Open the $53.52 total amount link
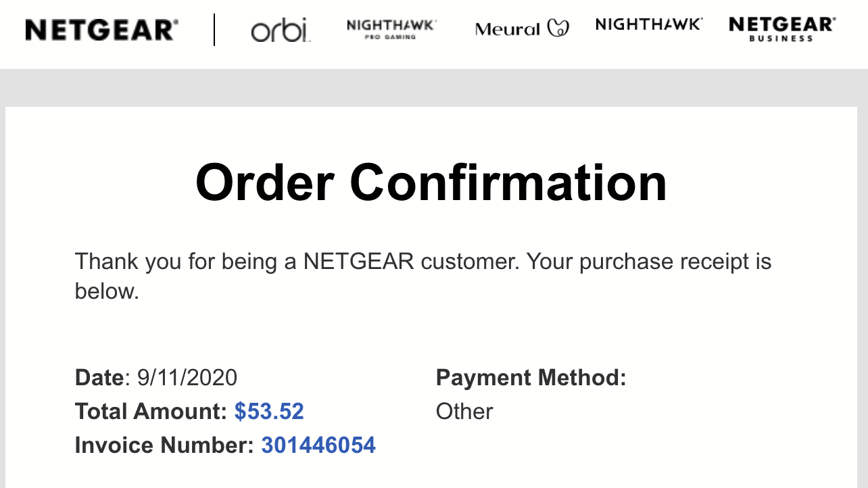 tap(269, 411)
